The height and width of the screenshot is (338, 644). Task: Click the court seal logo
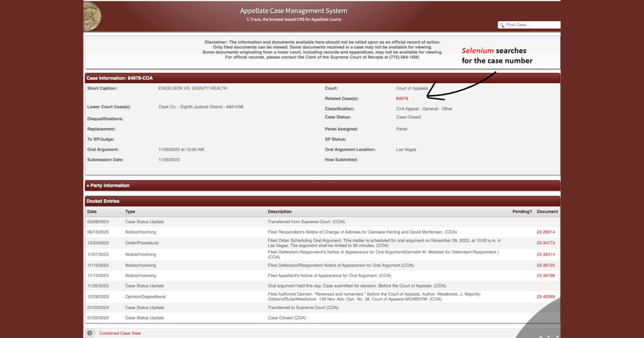[x=92, y=16]
